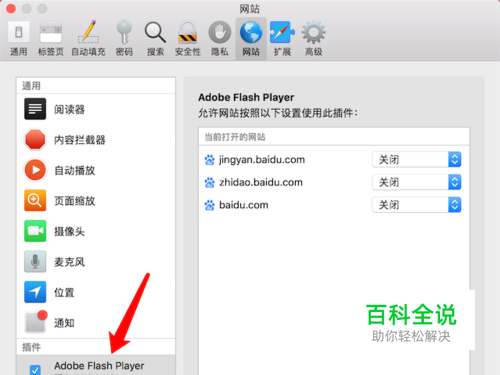The width and height of the screenshot is (500, 375).
Task: Click the 摄像头 label in sidebar
Action: 69,232
